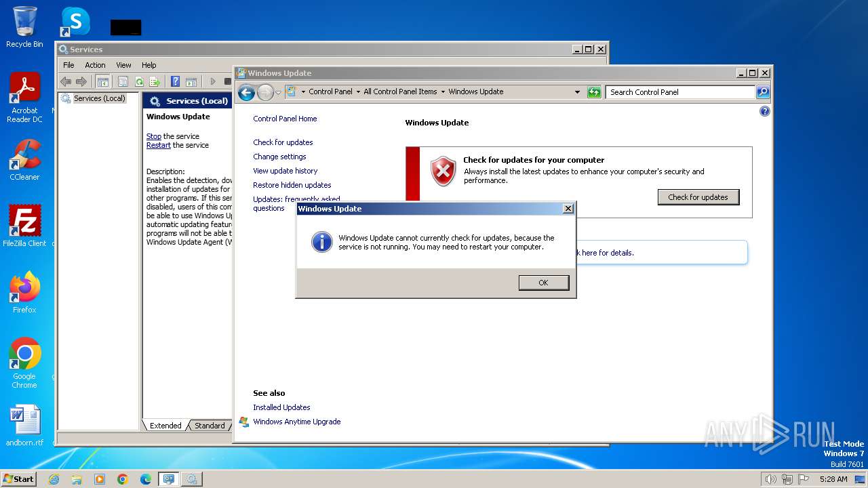Image resolution: width=868 pixels, height=488 pixels.
Task: Click the Refresh button in address bar
Action: [594, 92]
